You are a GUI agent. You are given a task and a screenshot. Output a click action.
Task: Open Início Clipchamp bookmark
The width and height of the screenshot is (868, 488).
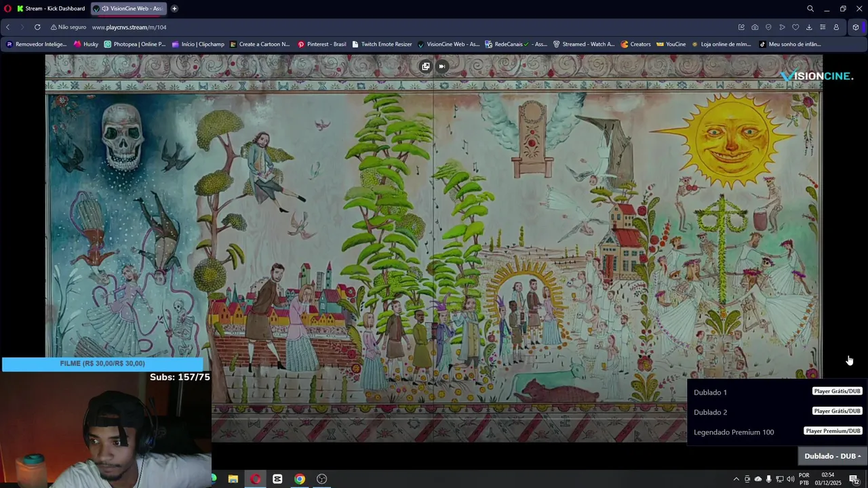click(x=198, y=44)
